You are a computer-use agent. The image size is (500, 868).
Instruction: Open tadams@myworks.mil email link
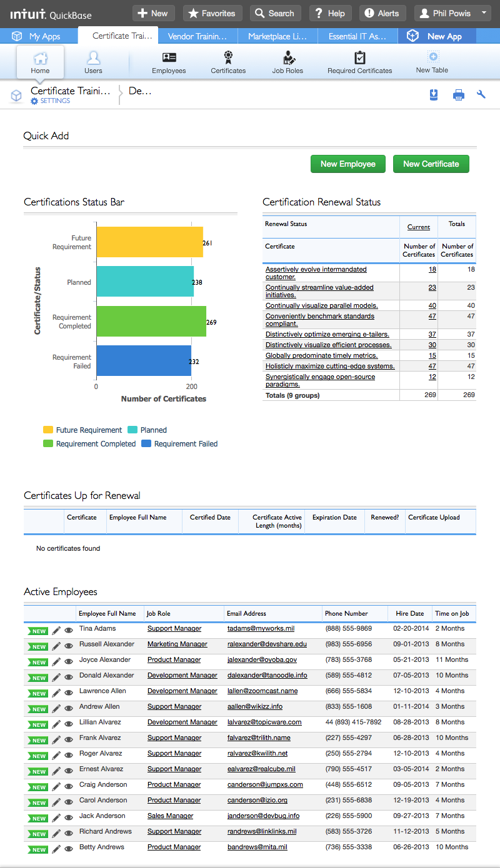(261, 629)
